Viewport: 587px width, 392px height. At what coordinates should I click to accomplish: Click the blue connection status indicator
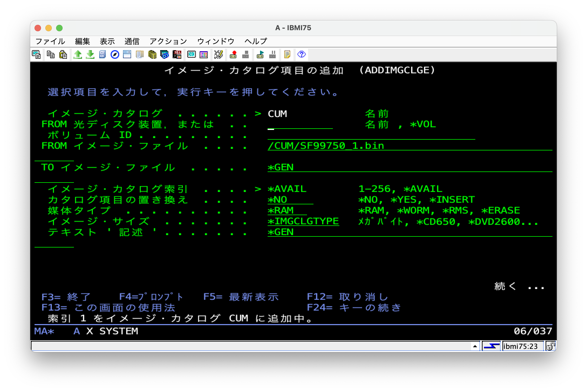tap(491, 346)
